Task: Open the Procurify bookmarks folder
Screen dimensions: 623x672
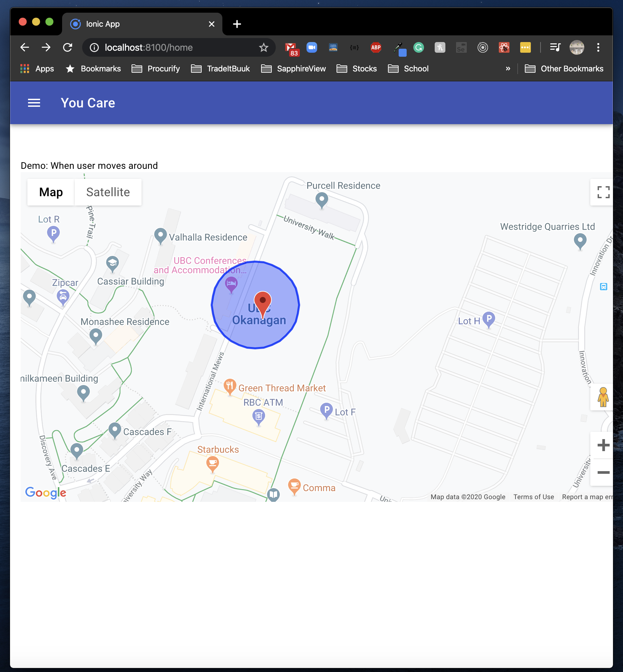Action: click(156, 69)
